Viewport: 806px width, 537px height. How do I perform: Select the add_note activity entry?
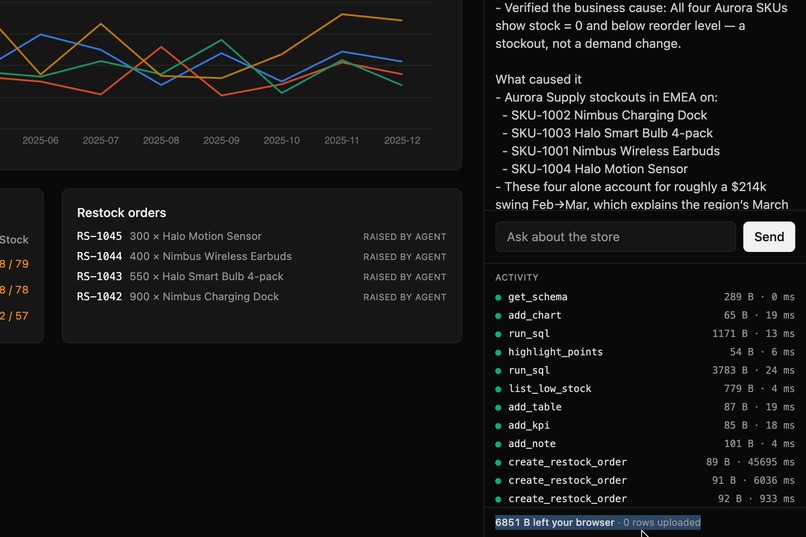pos(645,444)
